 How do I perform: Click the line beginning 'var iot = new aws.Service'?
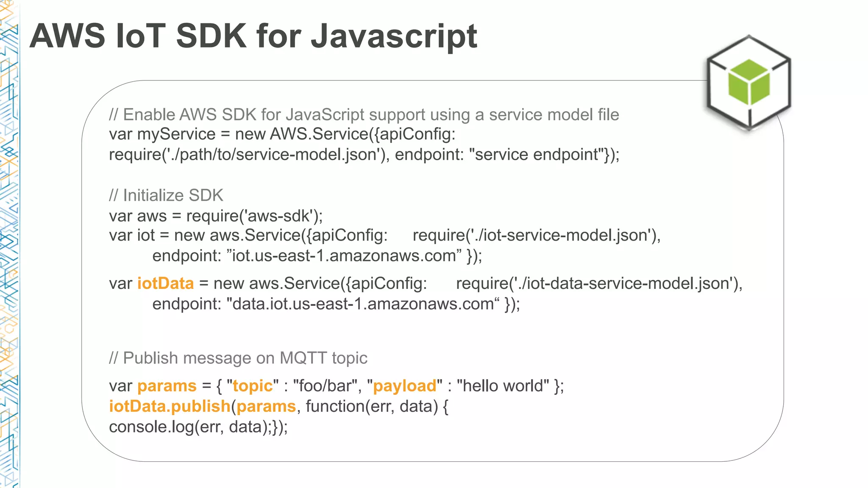point(385,236)
